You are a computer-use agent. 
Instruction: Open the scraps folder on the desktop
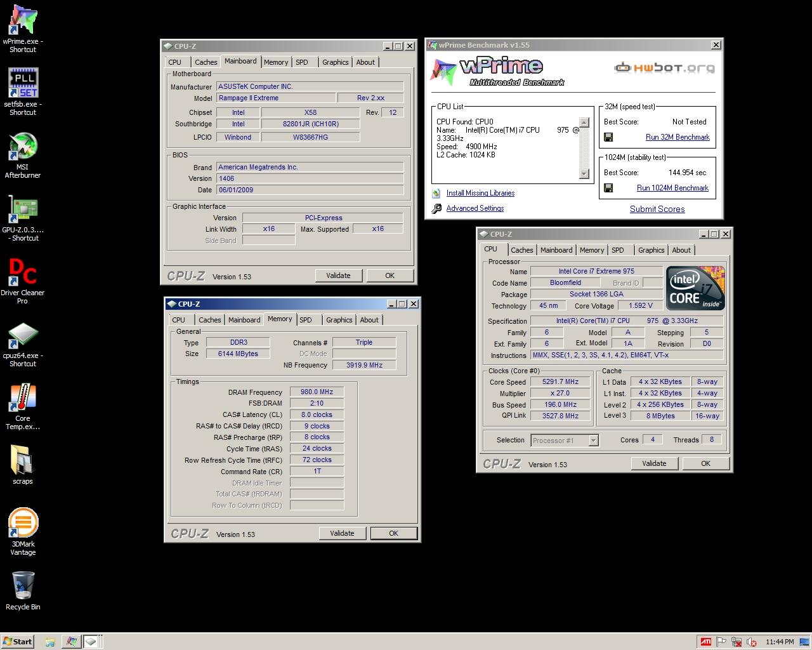[23, 465]
